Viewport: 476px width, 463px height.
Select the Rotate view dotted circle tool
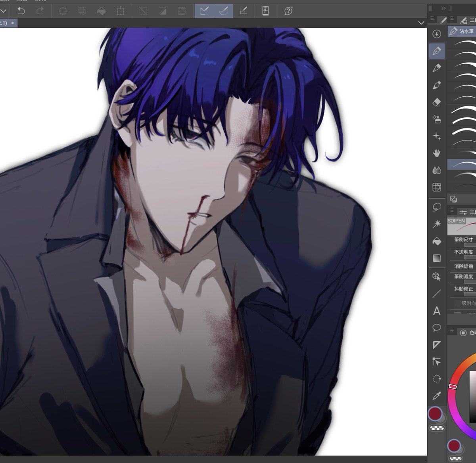[x=437, y=379]
